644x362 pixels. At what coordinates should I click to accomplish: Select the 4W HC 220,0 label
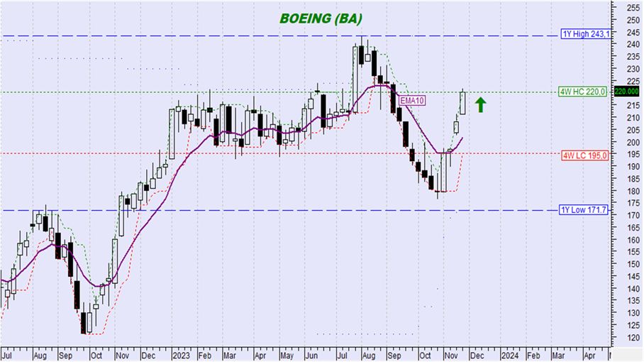582,92
